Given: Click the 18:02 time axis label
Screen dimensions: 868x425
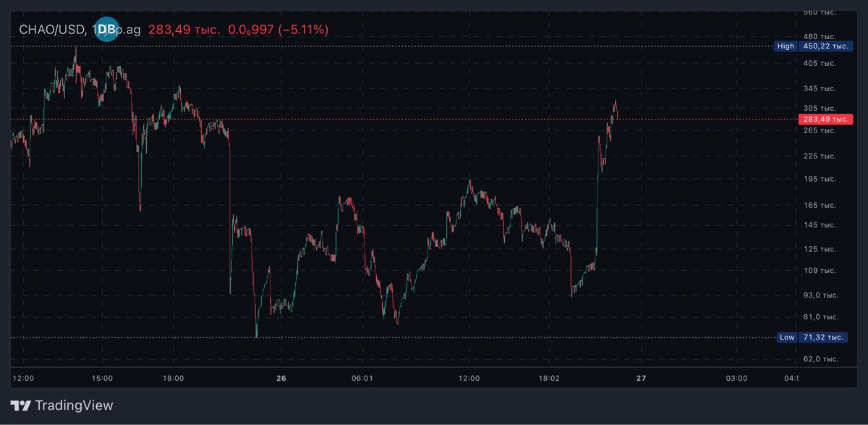Looking at the screenshot, I should pyautogui.click(x=550, y=378).
